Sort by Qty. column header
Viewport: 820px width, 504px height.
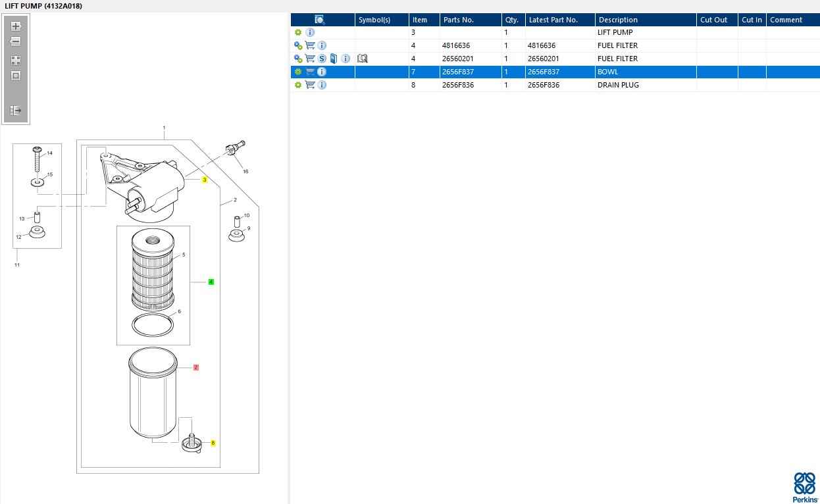point(513,20)
